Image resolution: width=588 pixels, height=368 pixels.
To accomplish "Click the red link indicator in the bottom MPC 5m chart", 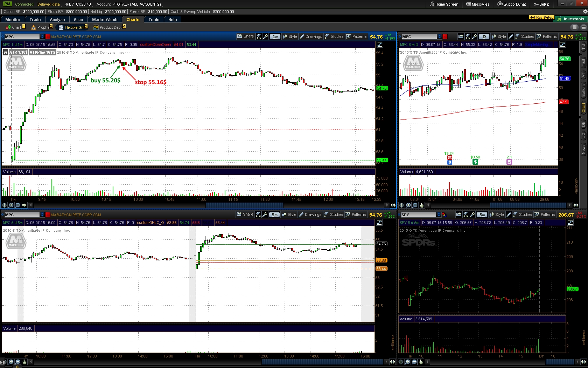I will (48, 215).
